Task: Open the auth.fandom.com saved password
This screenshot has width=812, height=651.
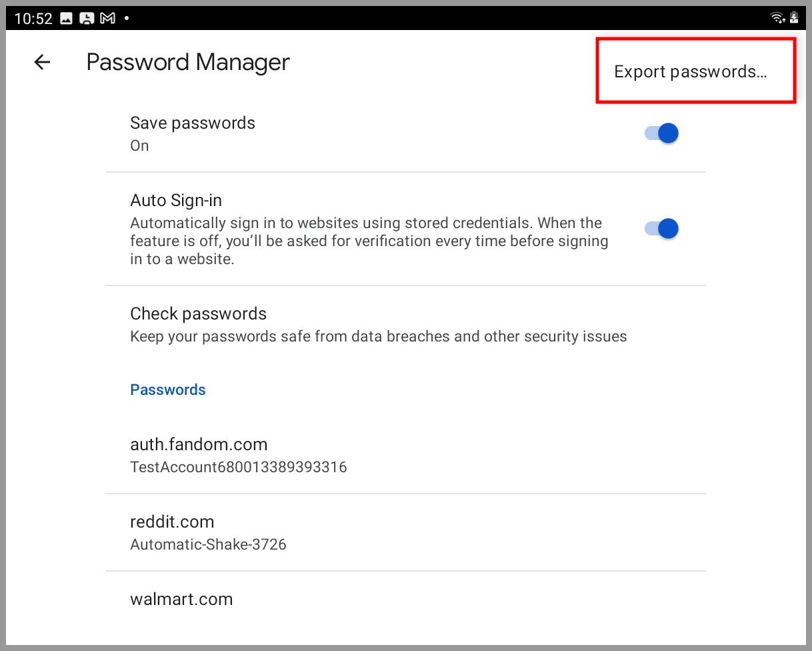Action: pyautogui.click(x=199, y=445)
